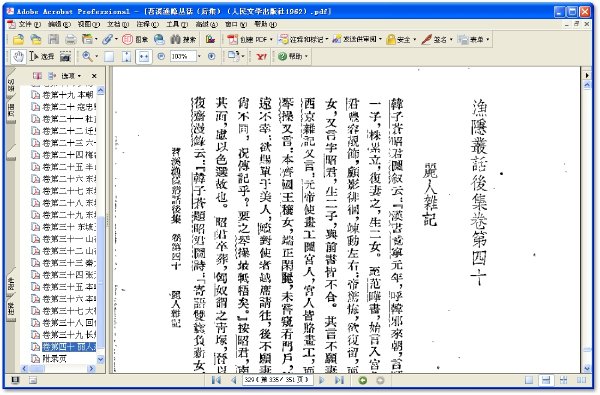The image size is (600, 395).
Task: Go to the last page arrow
Action: tap(339, 380)
